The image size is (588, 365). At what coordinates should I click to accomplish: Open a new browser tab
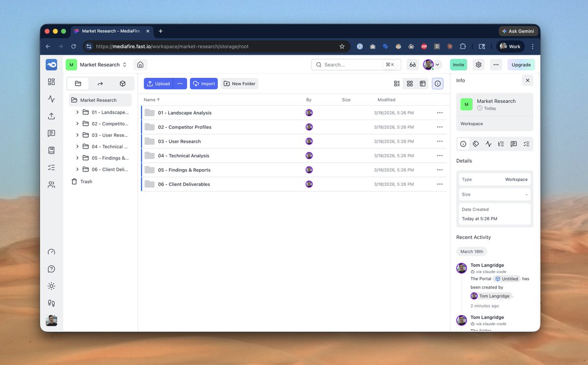160,31
